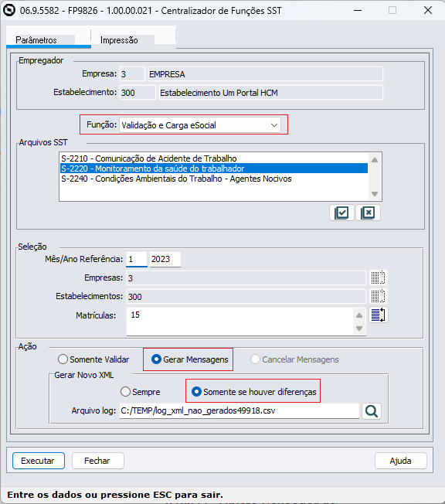Click down arrow in Matrículas box

(359, 329)
